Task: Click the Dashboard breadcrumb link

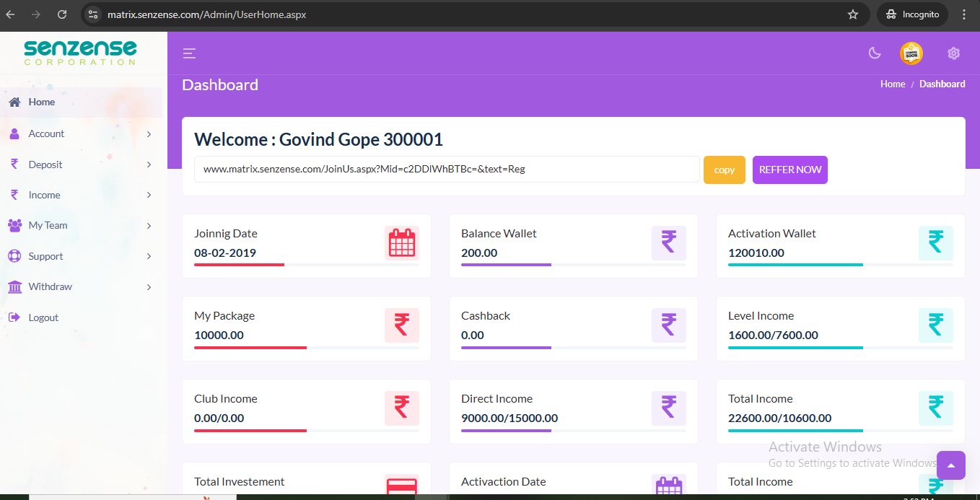Action: click(942, 84)
